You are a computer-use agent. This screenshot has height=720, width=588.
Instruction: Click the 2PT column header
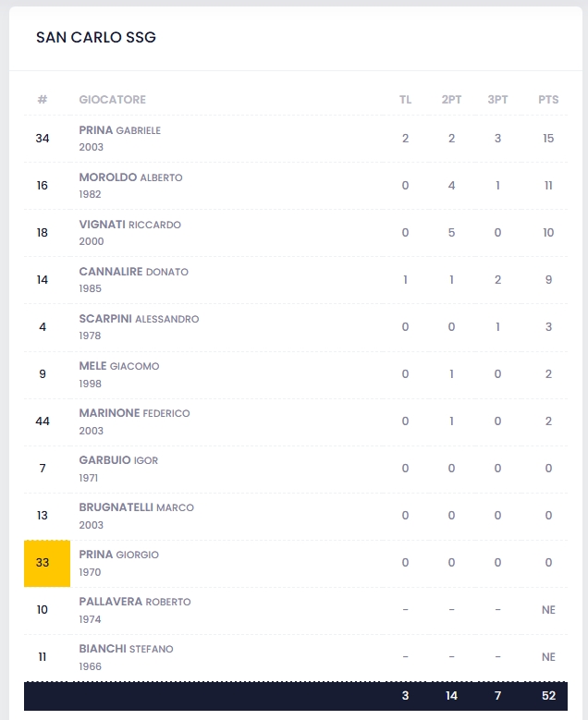click(451, 100)
